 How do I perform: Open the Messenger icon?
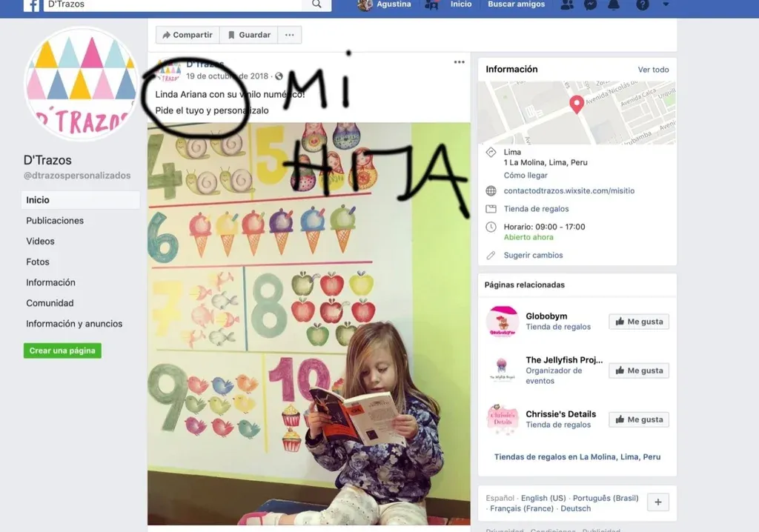[591, 4]
